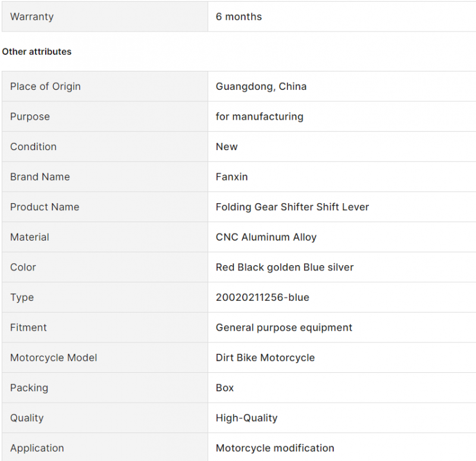Click the 'Motorcycle modification' application value

point(275,448)
